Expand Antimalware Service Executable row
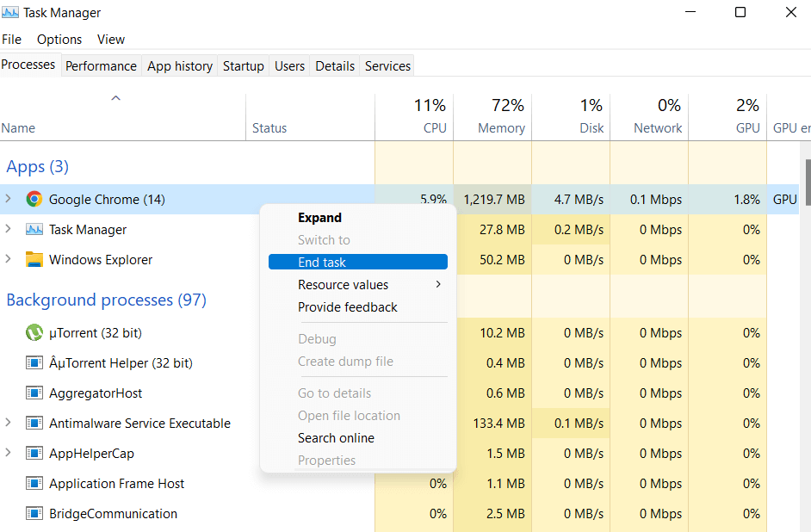 point(8,423)
